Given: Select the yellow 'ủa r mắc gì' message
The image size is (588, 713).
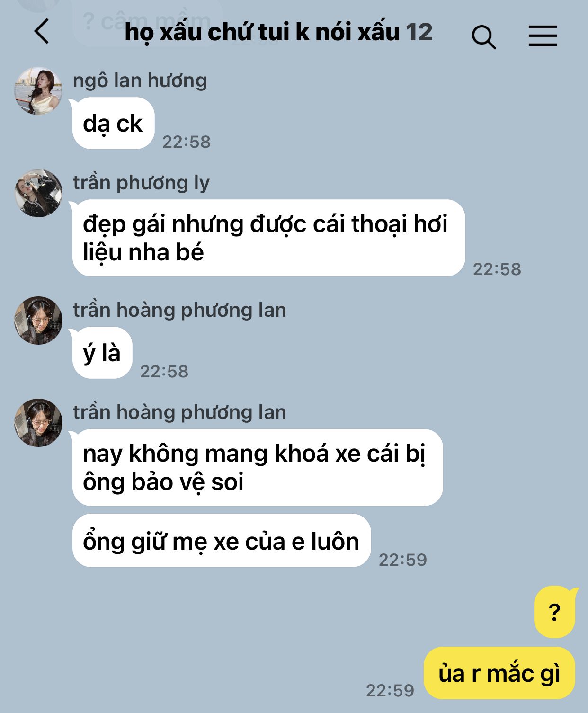Looking at the screenshot, I should click(x=499, y=673).
